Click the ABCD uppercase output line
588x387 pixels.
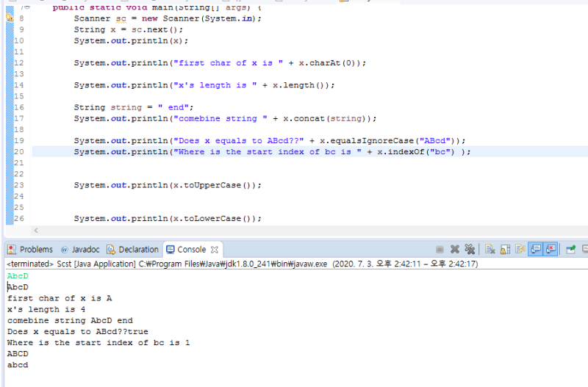[18, 354]
